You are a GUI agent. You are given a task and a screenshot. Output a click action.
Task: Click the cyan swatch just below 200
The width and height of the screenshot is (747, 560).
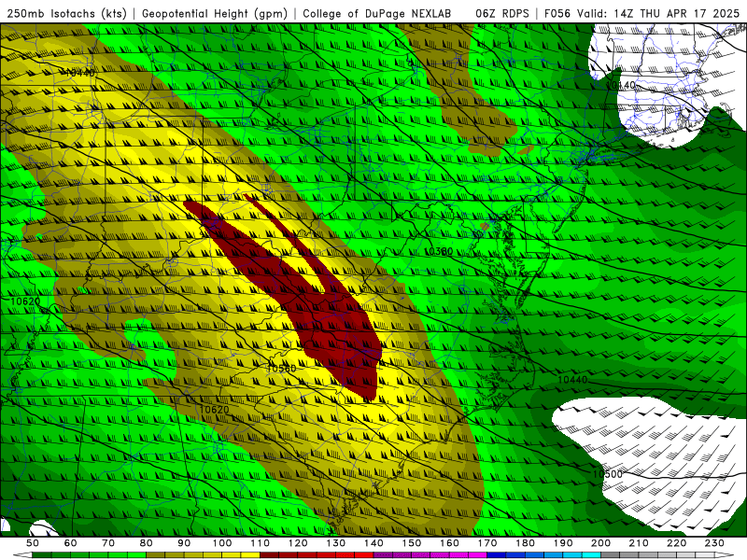pyautogui.click(x=592, y=555)
